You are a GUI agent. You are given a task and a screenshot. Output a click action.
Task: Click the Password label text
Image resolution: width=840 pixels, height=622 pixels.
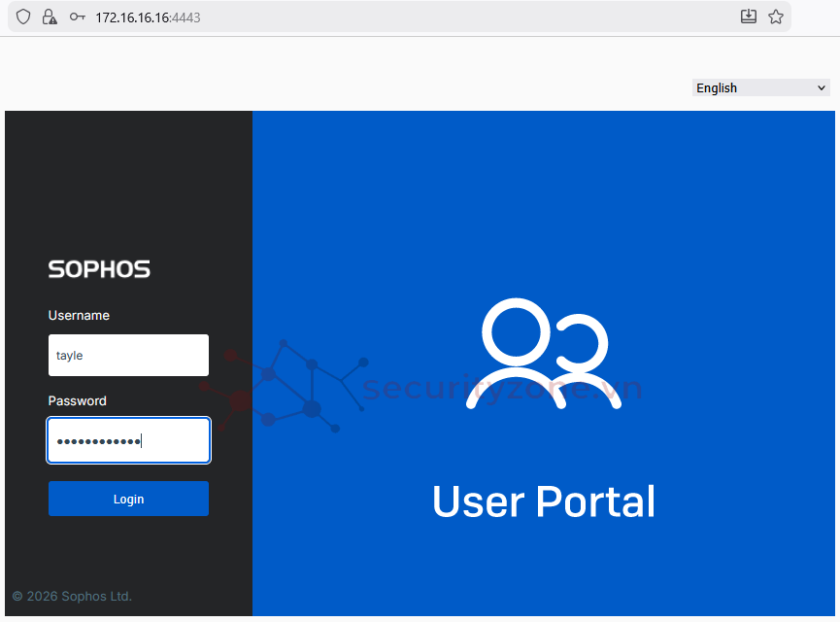[78, 401]
